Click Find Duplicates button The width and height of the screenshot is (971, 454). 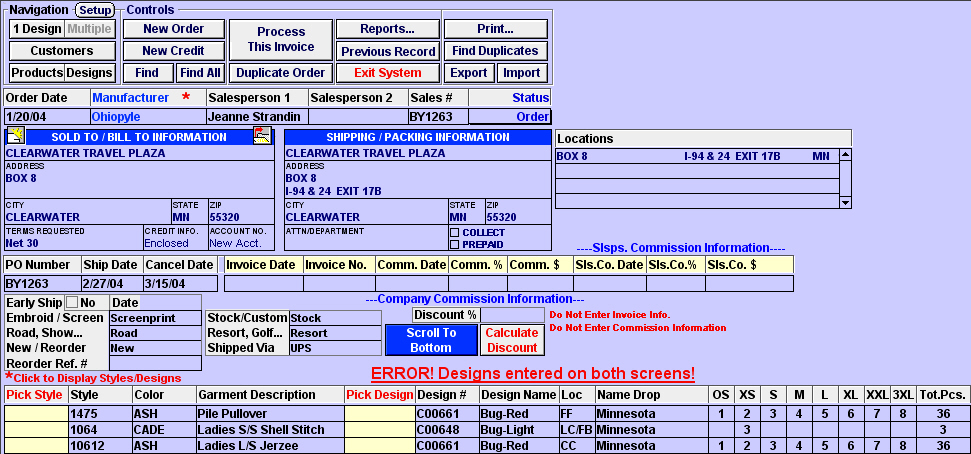495,51
